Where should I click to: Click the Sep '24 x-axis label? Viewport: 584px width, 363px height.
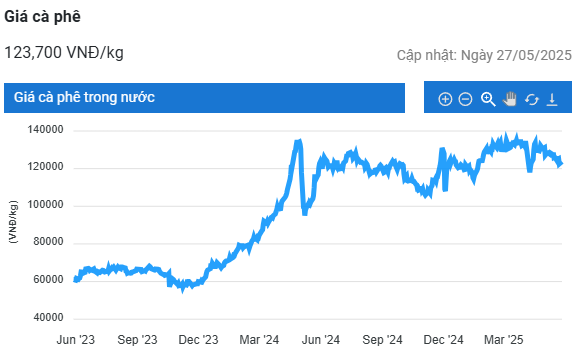coord(383,340)
